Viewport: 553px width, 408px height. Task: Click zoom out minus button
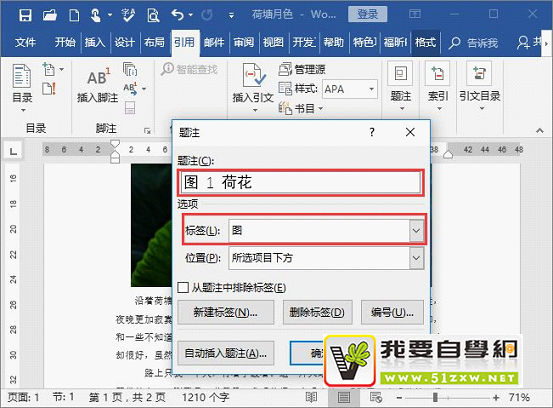pos(399,398)
